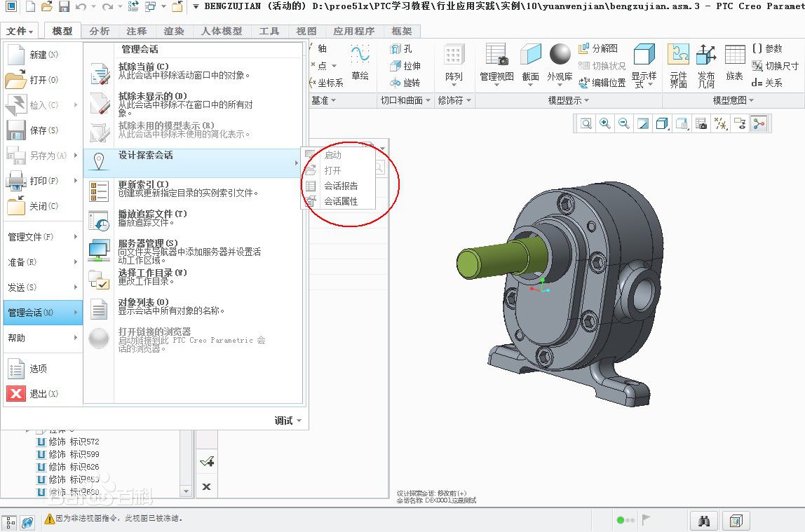Toggle the spin center display icon
The height and width of the screenshot is (532, 805).
(x=758, y=124)
